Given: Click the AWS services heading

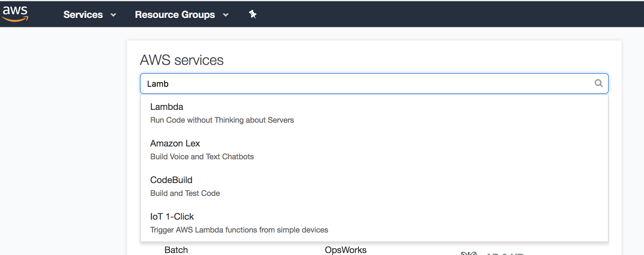Looking at the screenshot, I should [182, 60].
